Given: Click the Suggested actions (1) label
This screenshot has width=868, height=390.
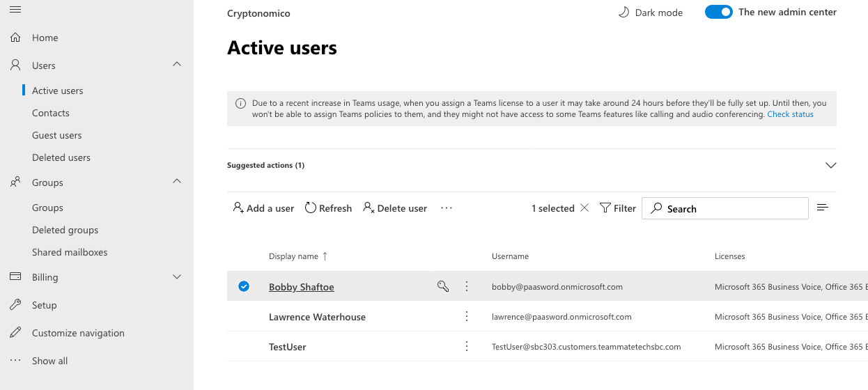Looking at the screenshot, I should (265, 165).
